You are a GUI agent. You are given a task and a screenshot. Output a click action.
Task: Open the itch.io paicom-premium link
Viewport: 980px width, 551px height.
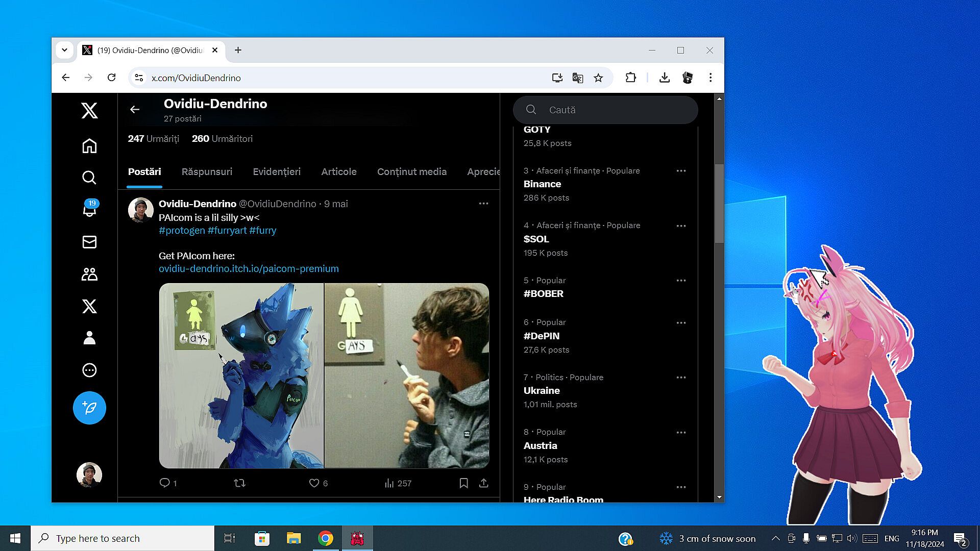pos(249,268)
